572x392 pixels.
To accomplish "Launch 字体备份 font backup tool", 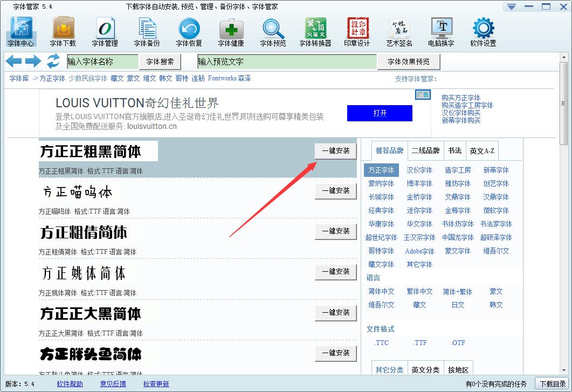I will [x=147, y=31].
